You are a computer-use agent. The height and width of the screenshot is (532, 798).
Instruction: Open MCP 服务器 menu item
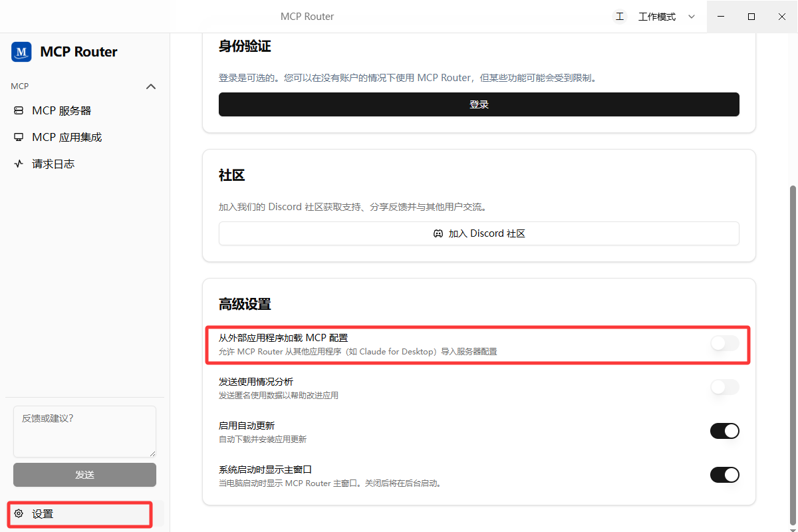point(85,110)
